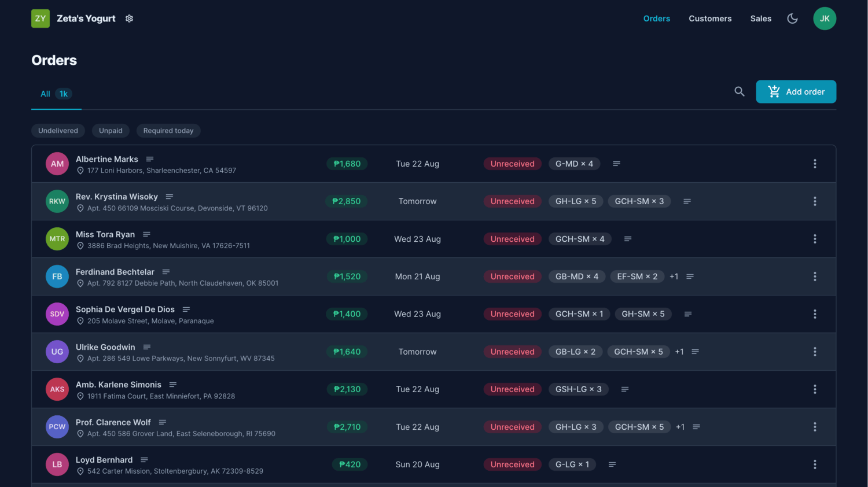The width and height of the screenshot is (868, 487).
Task: Open more options for Loyd Bernhard order
Action: pos(815,464)
